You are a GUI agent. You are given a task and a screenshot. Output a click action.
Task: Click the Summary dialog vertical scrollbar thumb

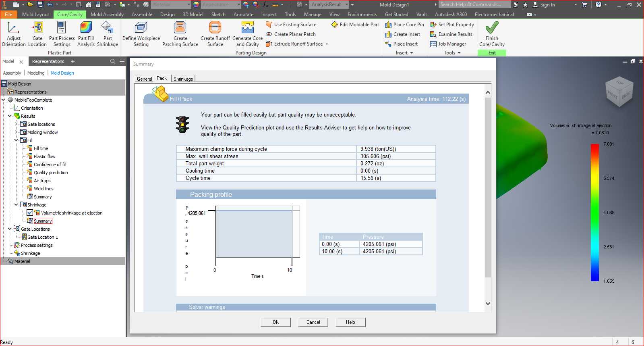point(488,187)
